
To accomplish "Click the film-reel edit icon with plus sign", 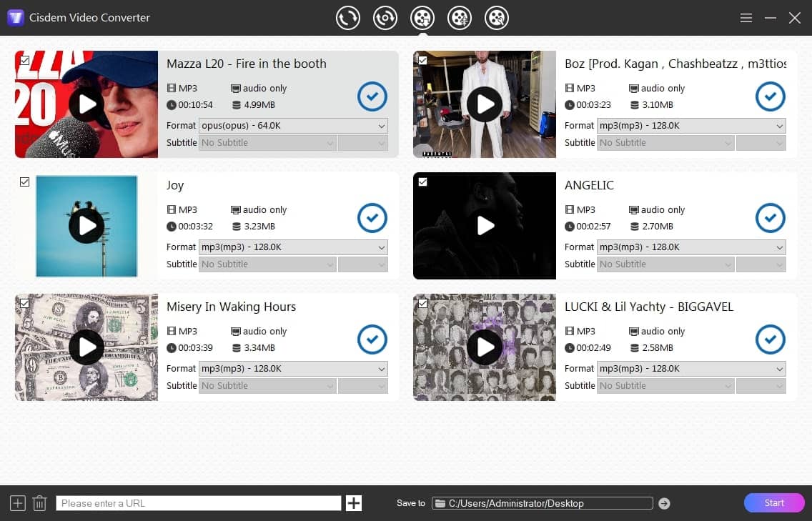I will click(460, 18).
